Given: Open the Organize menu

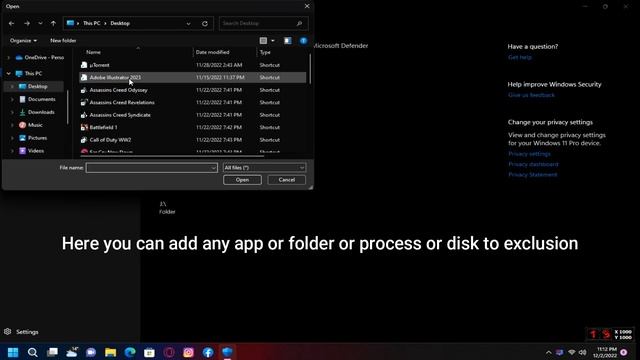Looking at the screenshot, I should pyautogui.click(x=23, y=40).
